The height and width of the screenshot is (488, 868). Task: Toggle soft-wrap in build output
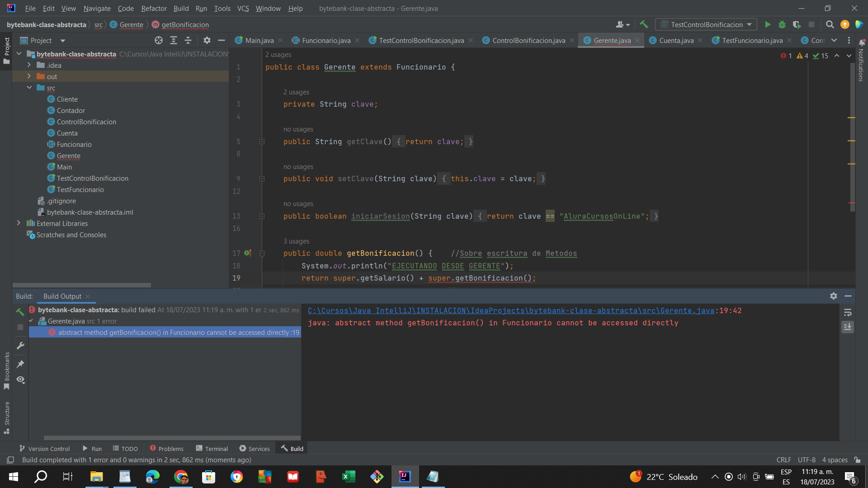pyautogui.click(x=848, y=313)
